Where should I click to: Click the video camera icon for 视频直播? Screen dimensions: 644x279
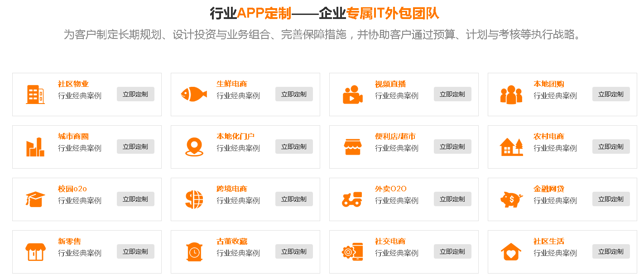pyautogui.click(x=352, y=95)
